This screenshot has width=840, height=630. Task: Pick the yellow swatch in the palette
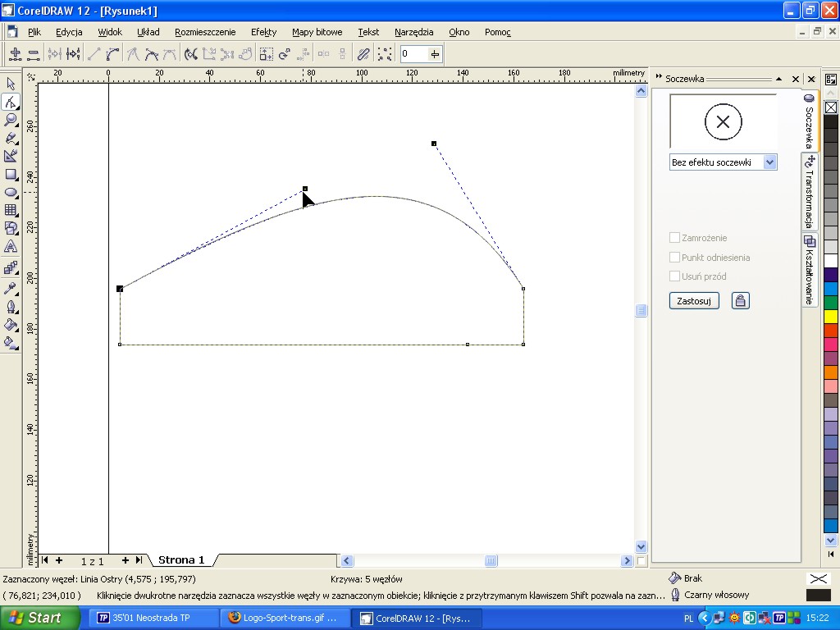830,317
